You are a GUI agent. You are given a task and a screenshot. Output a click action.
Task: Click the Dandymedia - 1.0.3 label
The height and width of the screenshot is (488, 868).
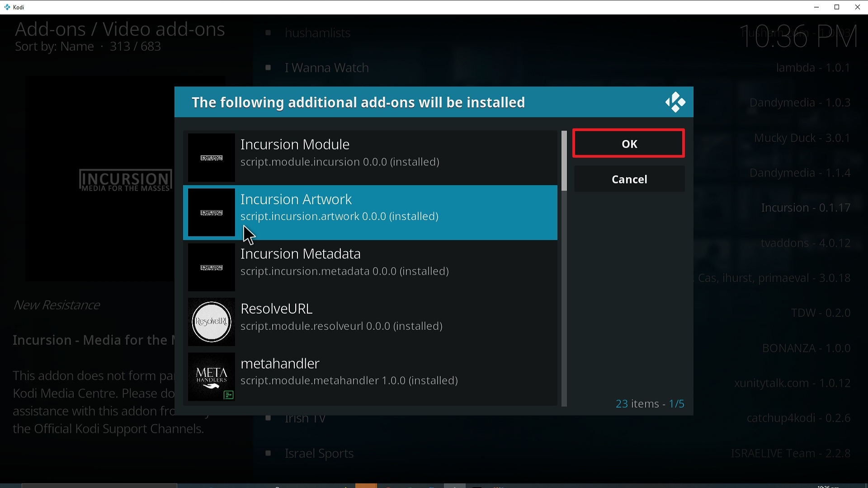(x=800, y=103)
